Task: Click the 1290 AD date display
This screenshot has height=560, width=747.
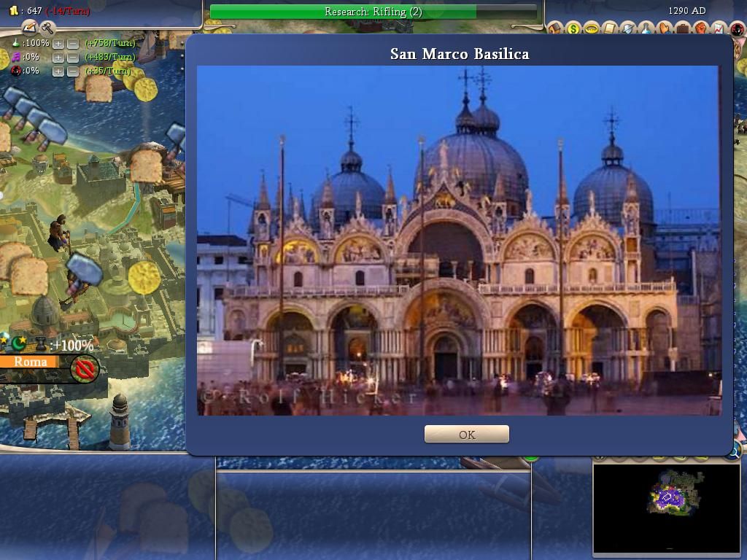Action: pyautogui.click(x=686, y=10)
